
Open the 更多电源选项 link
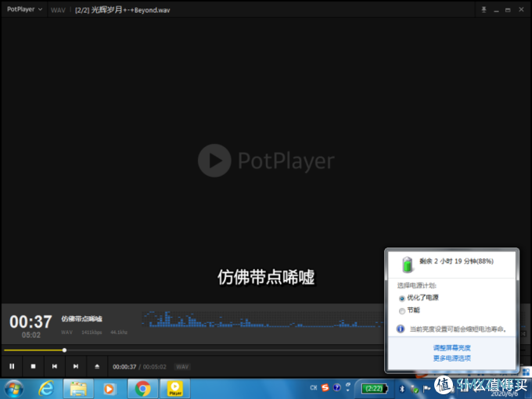click(x=451, y=358)
